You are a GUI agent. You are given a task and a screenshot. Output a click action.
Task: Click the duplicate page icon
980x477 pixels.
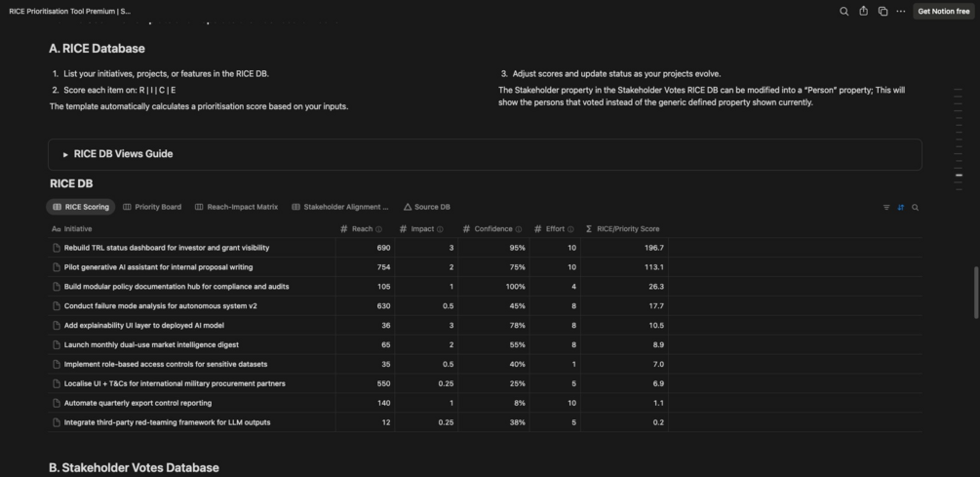882,12
